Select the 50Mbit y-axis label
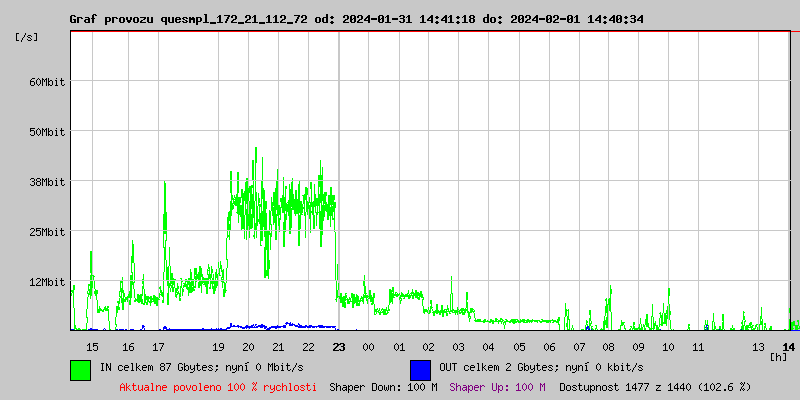Viewport: 800px width, 400px height. pyautogui.click(x=47, y=131)
